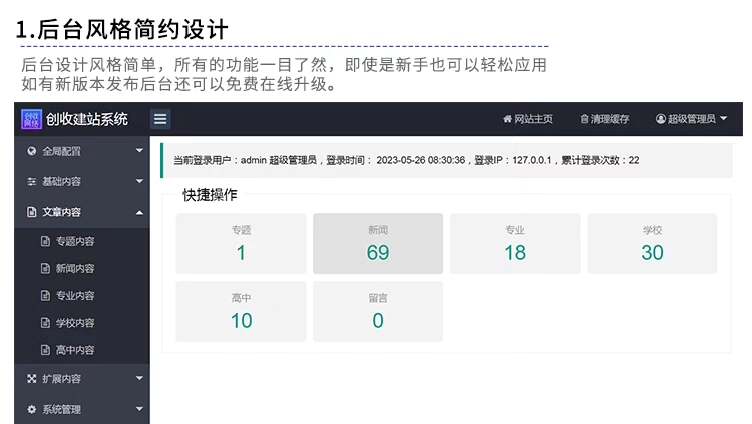Click the file icon beside 专业内容

pyautogui.click(x=45, y=295)
